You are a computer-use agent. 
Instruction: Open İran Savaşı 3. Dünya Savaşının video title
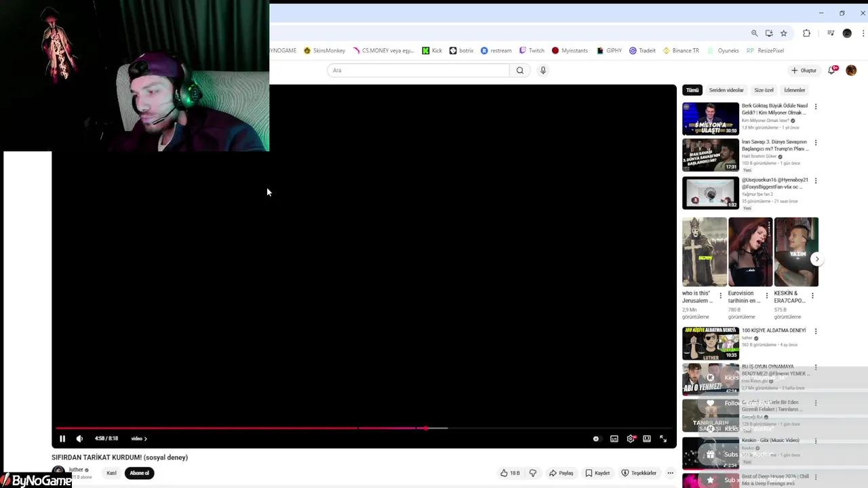774,146
